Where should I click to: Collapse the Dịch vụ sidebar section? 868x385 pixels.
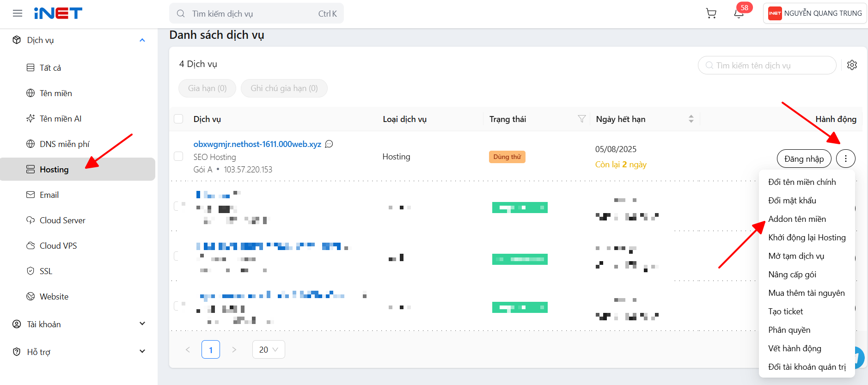(x=142, y=40)
